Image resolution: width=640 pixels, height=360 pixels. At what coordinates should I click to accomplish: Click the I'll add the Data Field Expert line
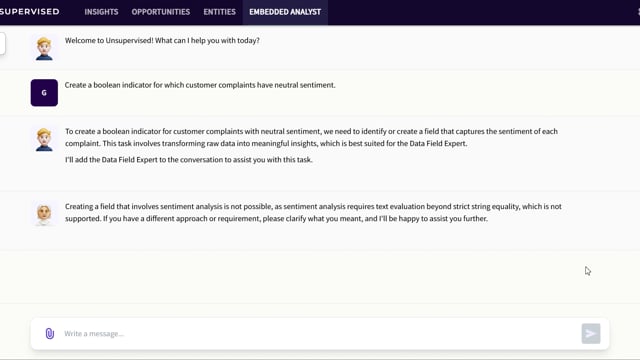(x=189, y=160)
